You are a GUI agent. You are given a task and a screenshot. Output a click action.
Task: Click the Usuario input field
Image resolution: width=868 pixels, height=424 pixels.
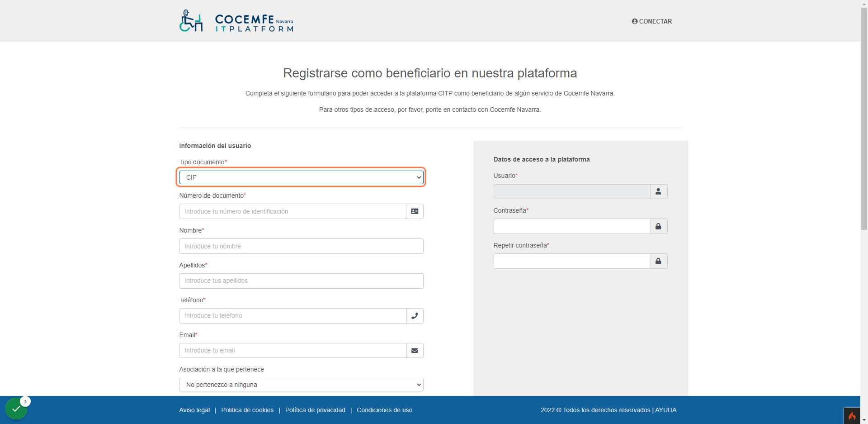(572, 192)
